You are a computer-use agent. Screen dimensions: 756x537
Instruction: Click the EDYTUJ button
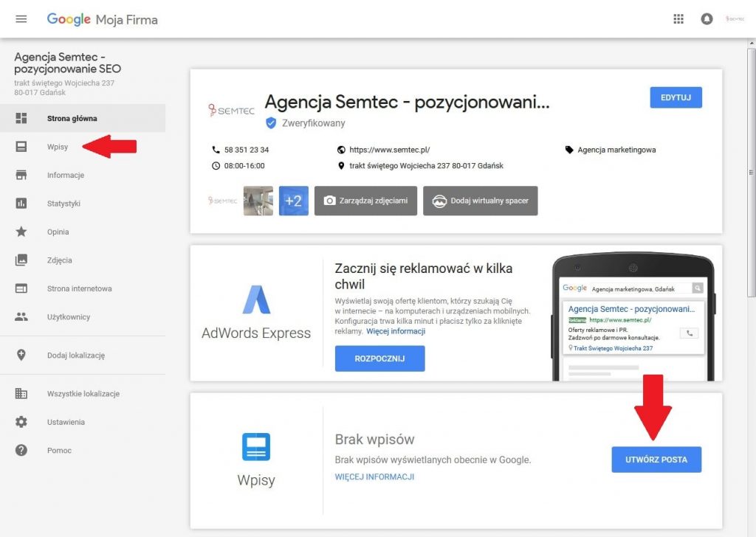point(676,97)
